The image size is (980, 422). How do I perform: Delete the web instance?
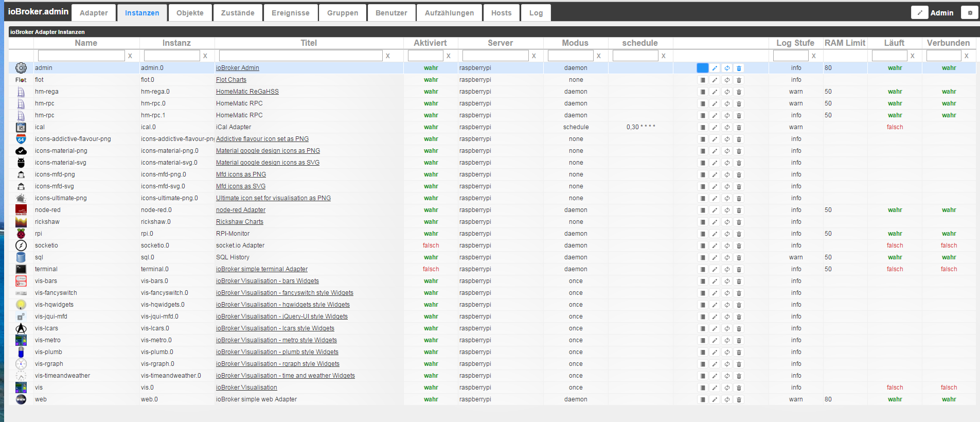coord(739,399)
